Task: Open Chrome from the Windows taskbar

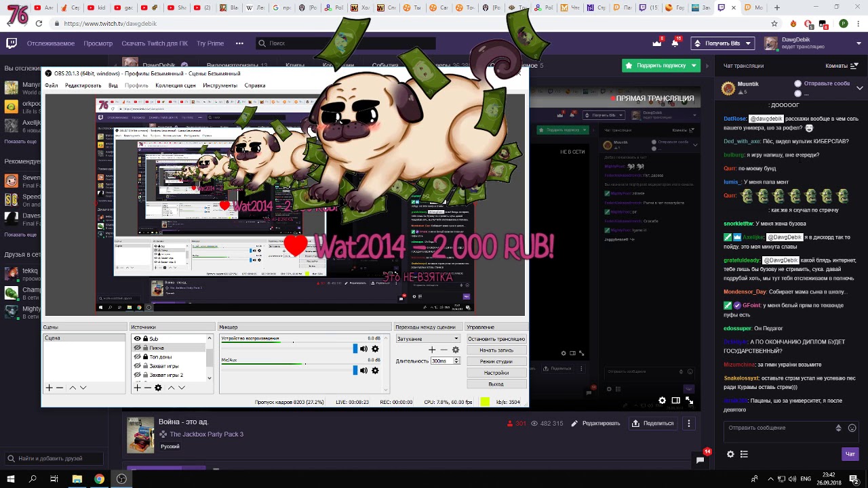Action: (x=99, y=479)
